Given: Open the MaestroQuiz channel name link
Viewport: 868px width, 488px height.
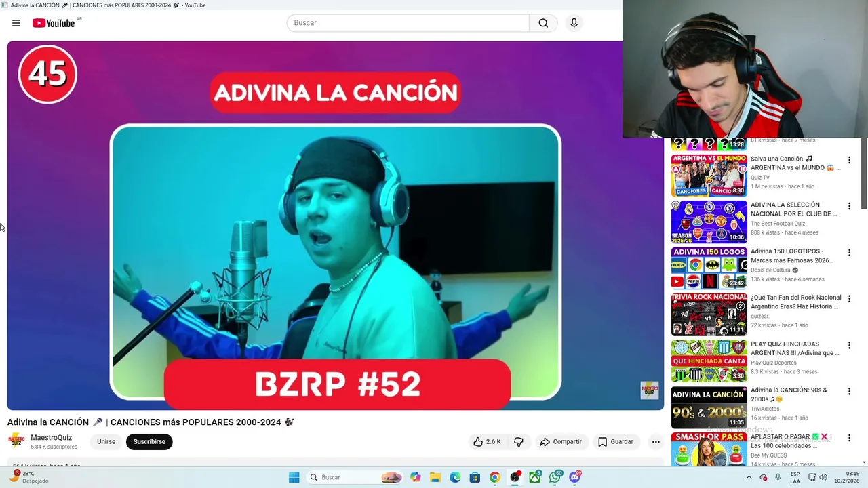Looking at the screenshot, I should tap(51, 438).
